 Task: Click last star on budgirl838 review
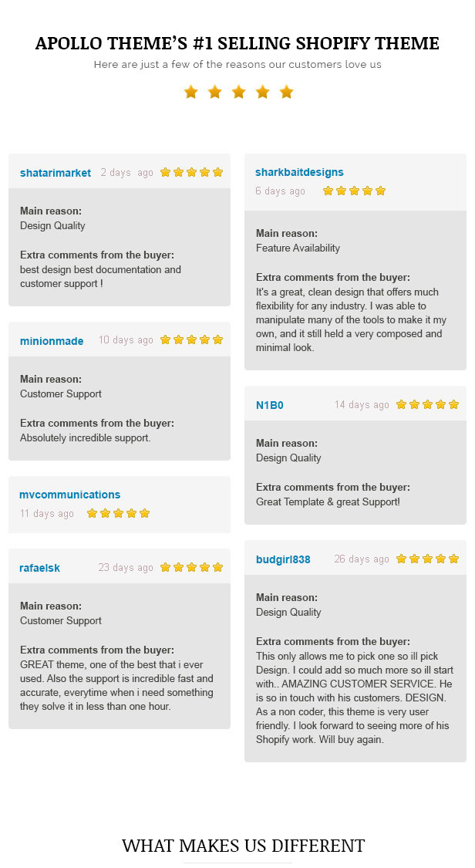click(454, 559)
